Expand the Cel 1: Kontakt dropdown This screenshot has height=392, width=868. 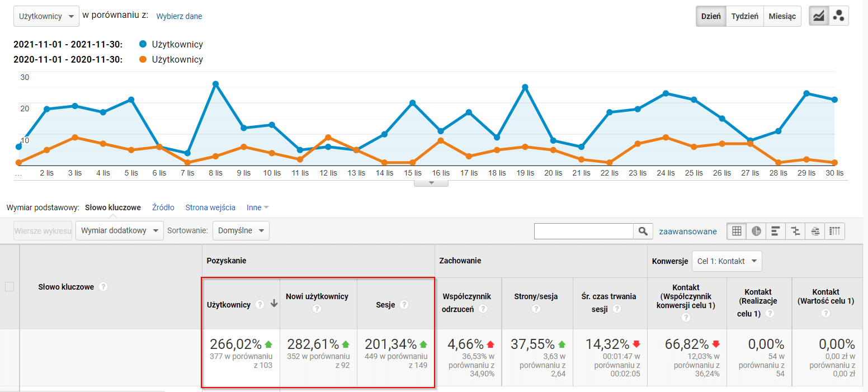tap(727, 261)
